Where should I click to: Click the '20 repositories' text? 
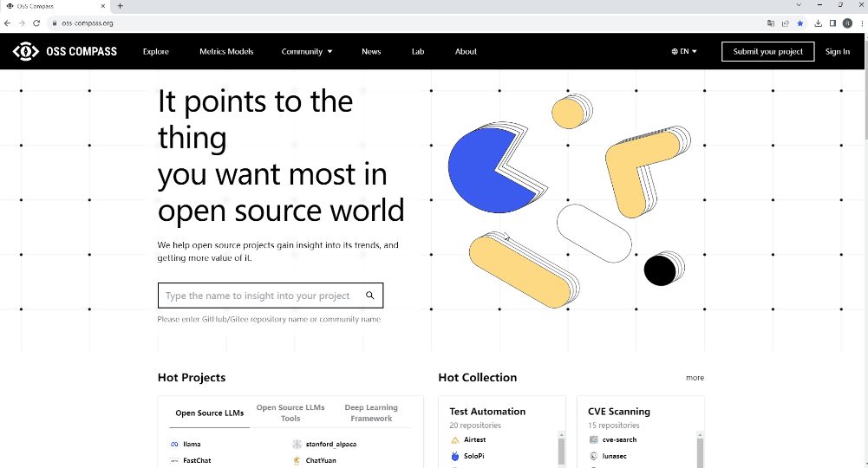(x=475, y=426)
